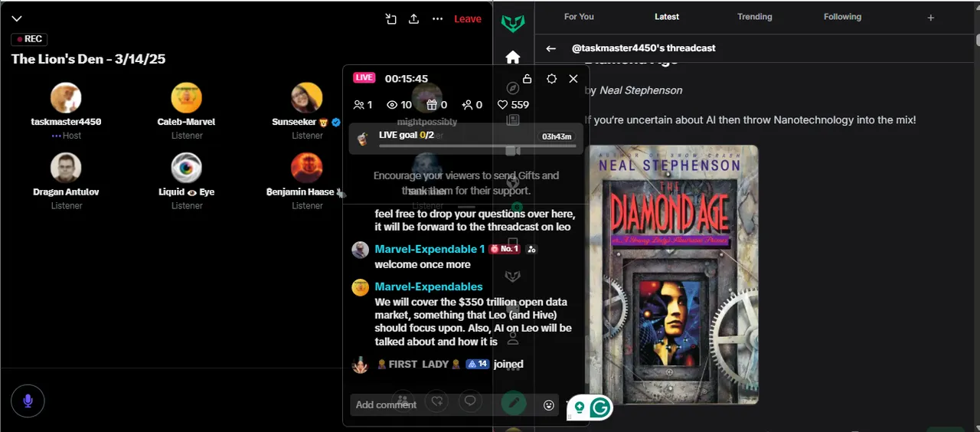Click the Leo lion logo
Viewport: 980px width, 432px height.
513,23
